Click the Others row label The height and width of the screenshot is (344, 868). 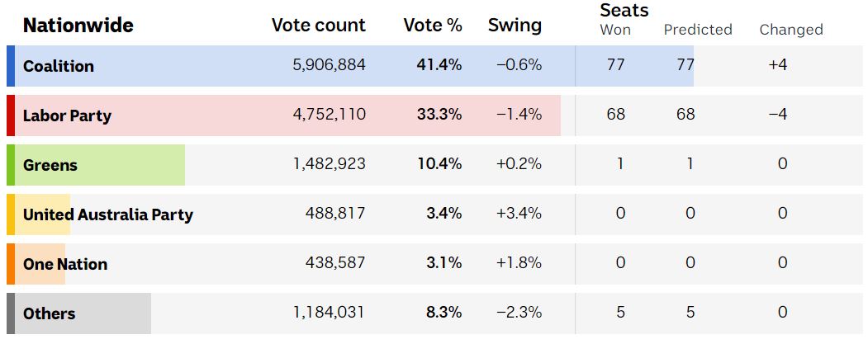(50, 313)
